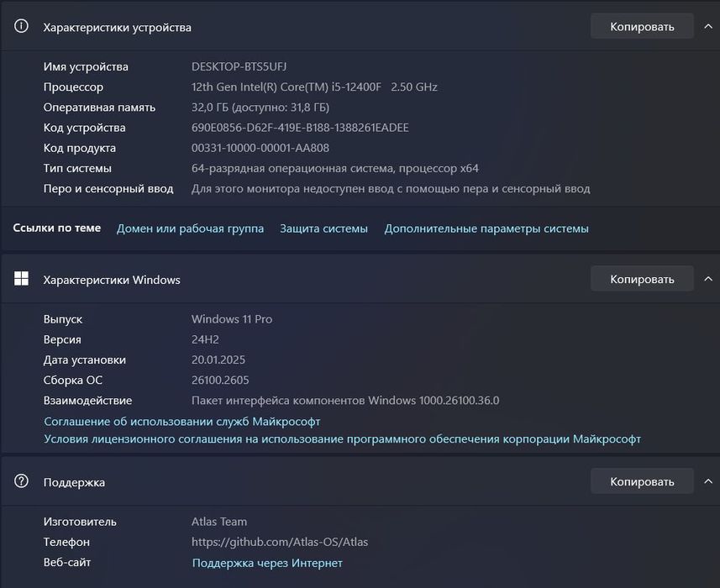
Task: Copy the device specifications with Копировать
Action: click(x=642, y=26)
